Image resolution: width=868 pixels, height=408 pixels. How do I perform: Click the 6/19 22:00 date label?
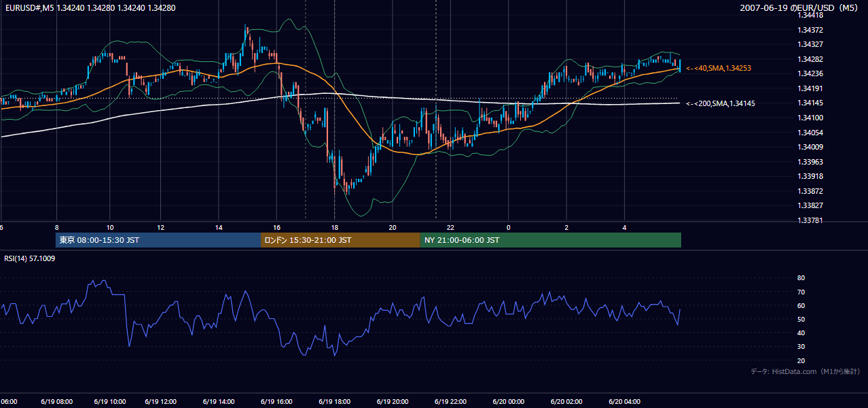click(450, 402)
